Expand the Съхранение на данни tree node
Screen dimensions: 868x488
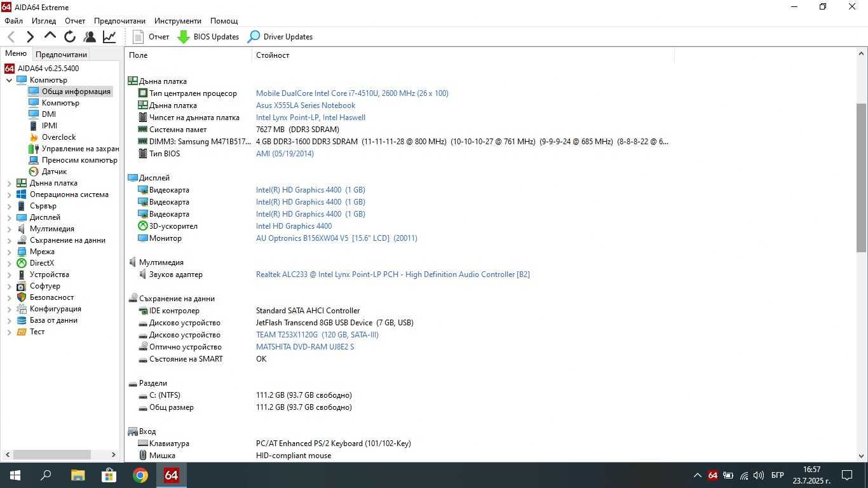[10, 240]
